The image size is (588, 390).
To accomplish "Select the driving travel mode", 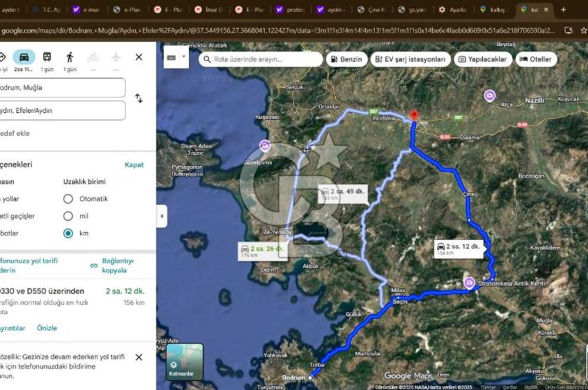I will 24,57.
